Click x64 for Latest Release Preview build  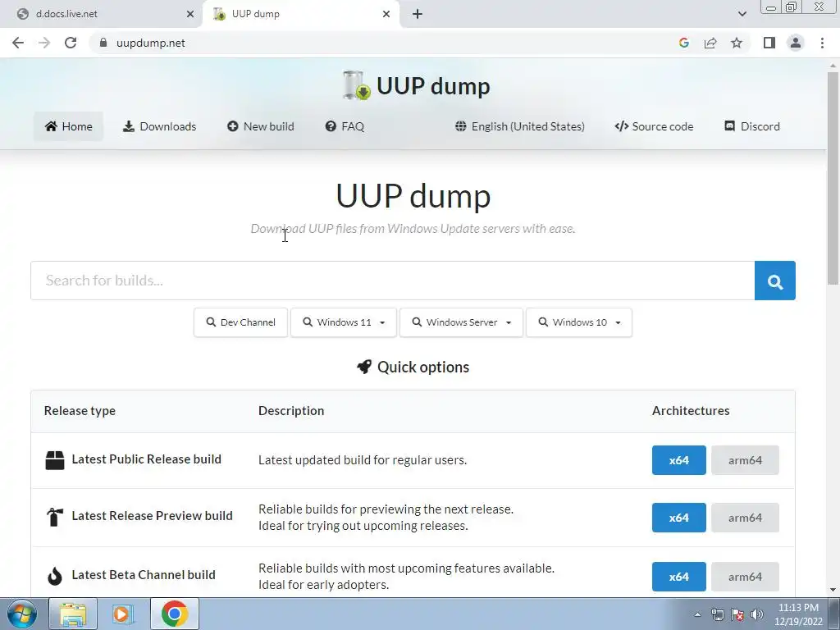pos(678,518)
